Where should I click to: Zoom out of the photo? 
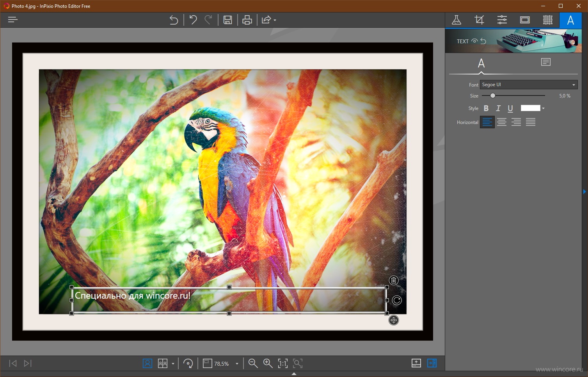tap(253, 363)
